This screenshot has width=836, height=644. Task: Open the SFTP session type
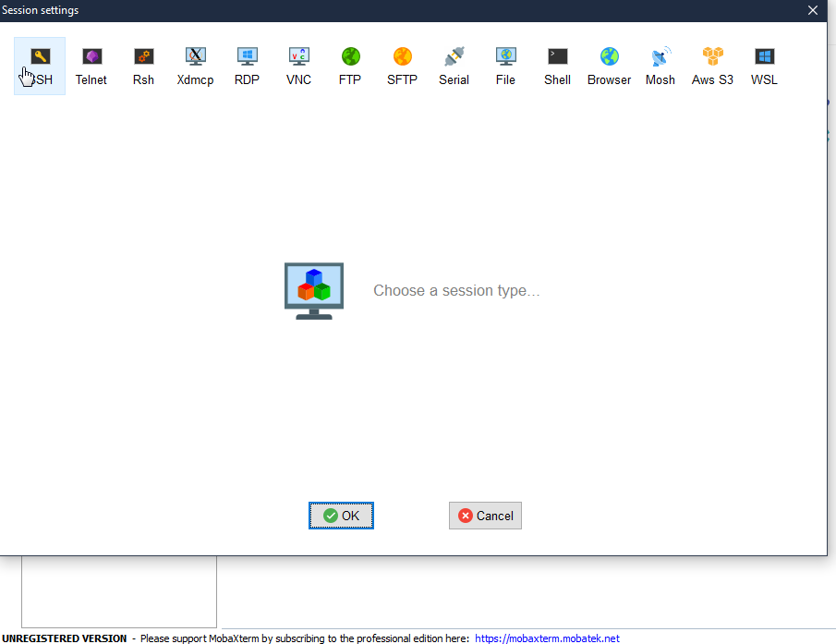coord(402,65)
